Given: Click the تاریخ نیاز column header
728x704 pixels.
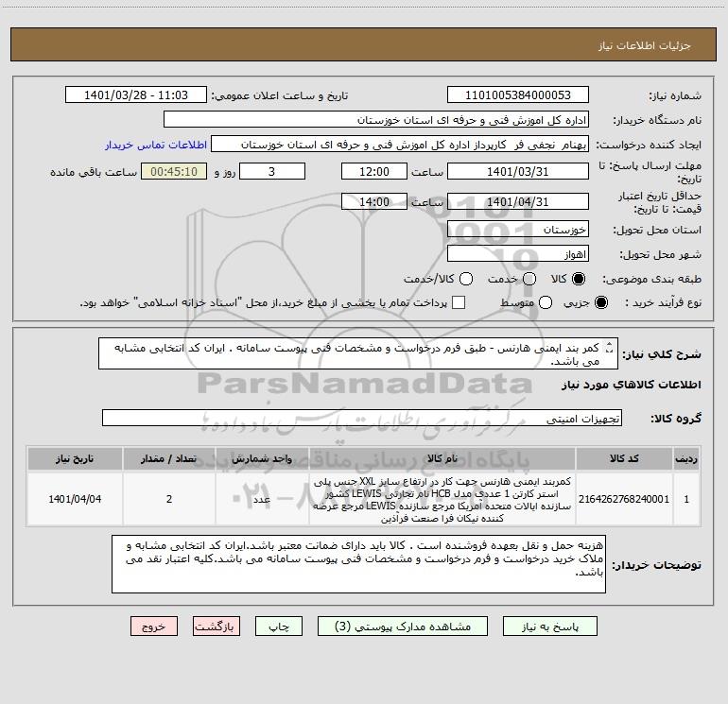Looking at the screenshot, I should pyautogui.click(x=75, y=458).
